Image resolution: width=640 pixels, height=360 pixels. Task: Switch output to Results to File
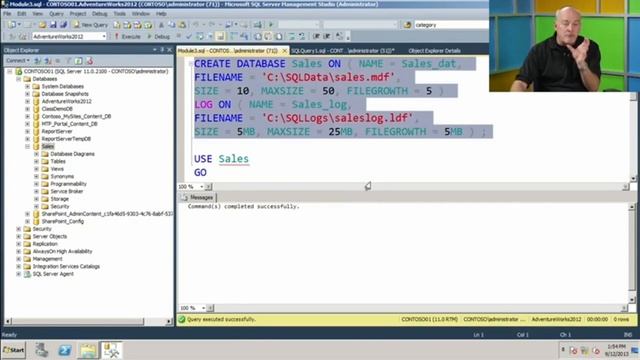point(279,36)
